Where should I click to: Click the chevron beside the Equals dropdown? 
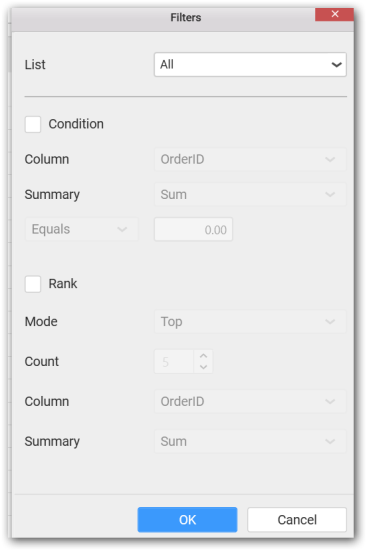(122, 229)
